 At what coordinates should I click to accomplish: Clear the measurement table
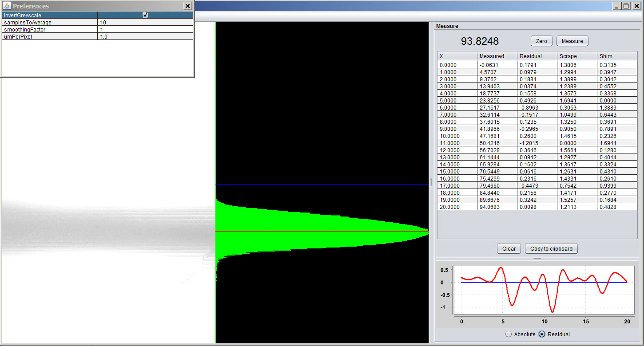tap(509, 248)
